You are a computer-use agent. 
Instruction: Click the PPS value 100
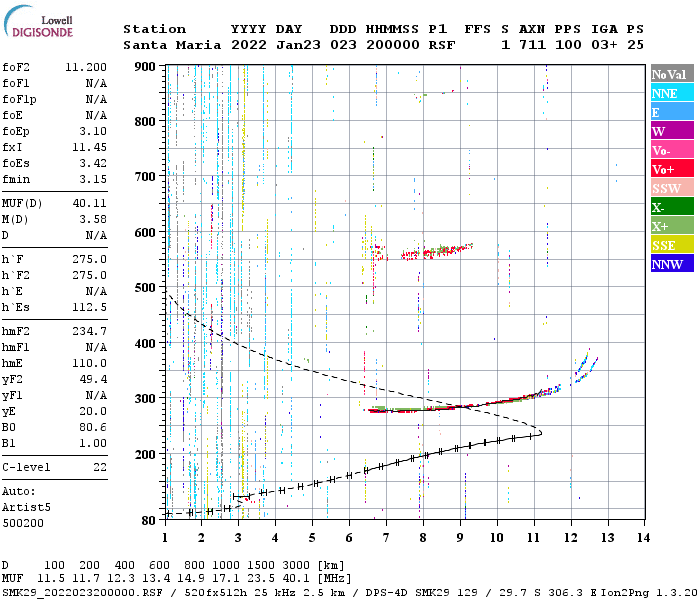click(568, 45)
